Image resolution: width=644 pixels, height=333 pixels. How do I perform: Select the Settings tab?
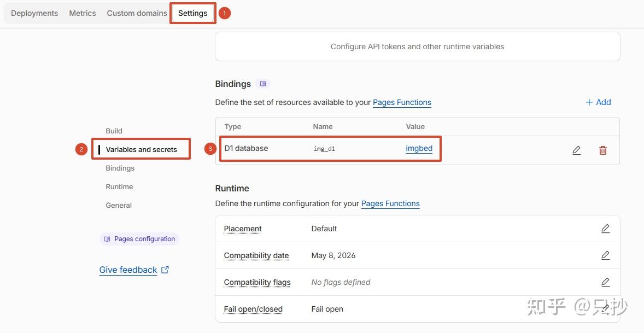[x=192, y=13]
